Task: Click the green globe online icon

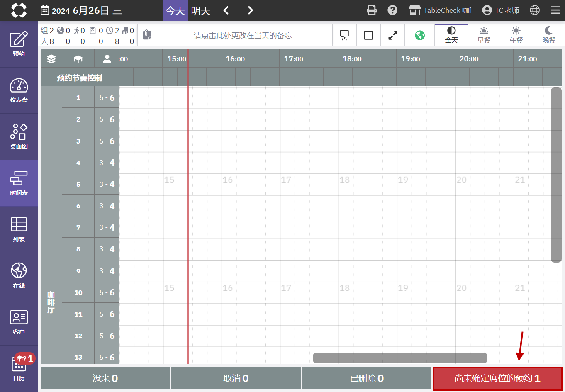Action: (420, 35)
